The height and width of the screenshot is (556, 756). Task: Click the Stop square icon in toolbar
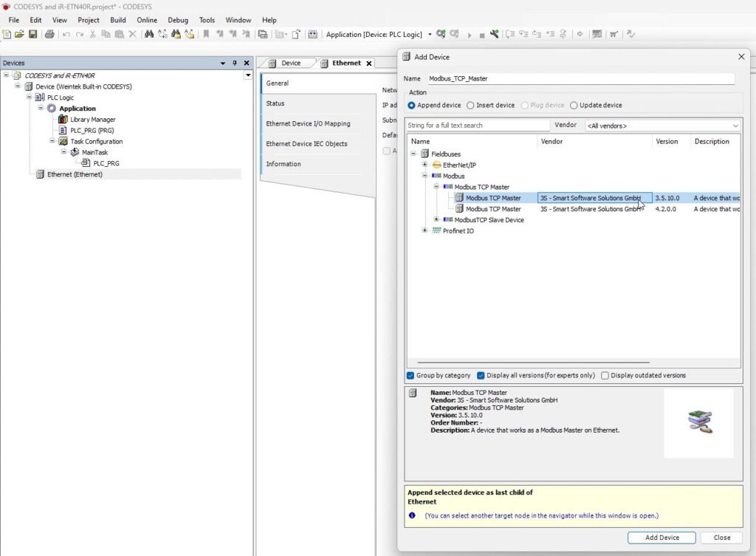tap(481, 35)
